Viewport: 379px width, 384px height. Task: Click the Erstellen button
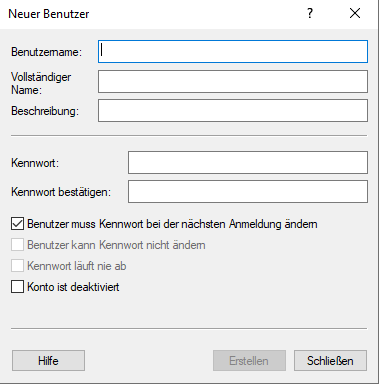[249, 361]
